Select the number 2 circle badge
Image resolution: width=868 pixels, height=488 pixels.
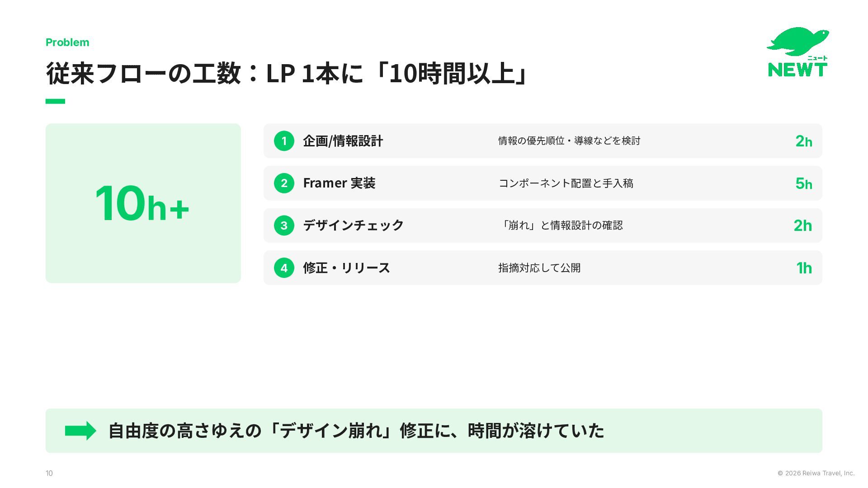(284, 183)
